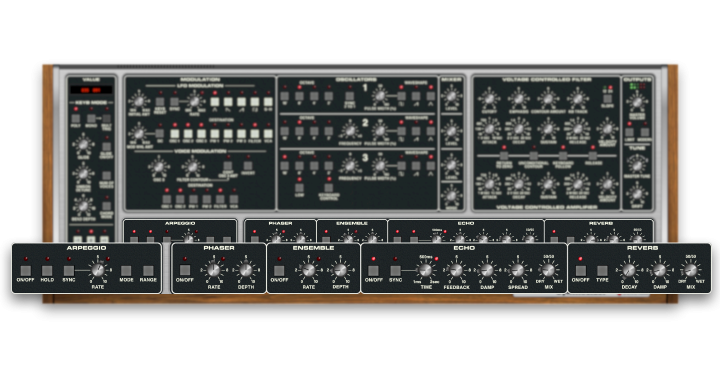Image resolution: width=720 pixels, height=382 pixels.
Task: Click the Echo Time knob
Action: [426, 270]
